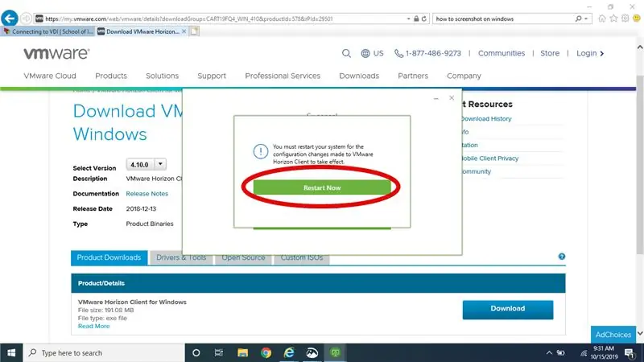Viewport: 644px width, 362px height.
Task: Click the browser back arrow button
Action: coord(10,19)
